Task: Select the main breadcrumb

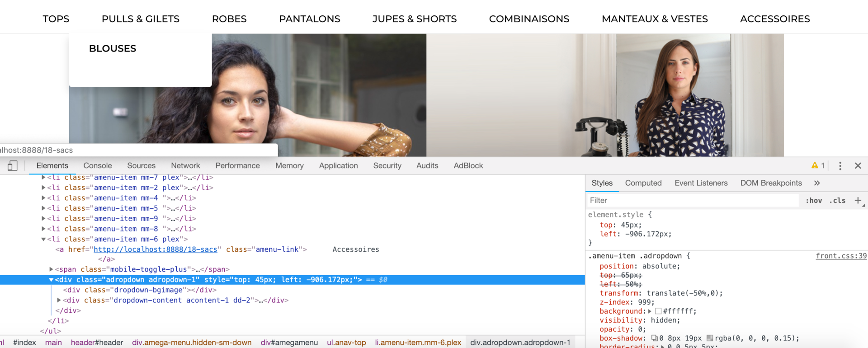Action: point(53,343)
